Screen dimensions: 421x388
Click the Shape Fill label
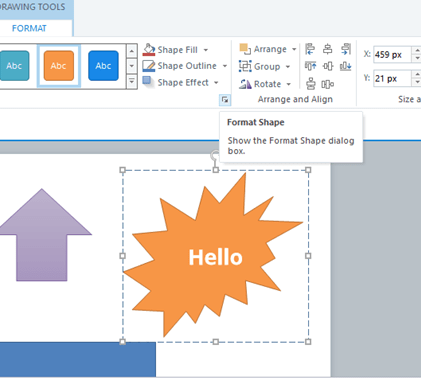(178, 50)
